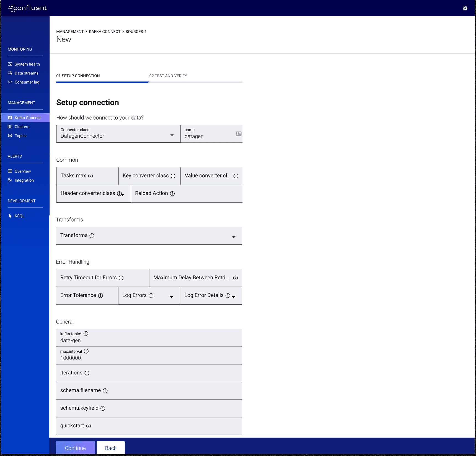Open Consumer lag in sidebar
Viewport: 476px width, 456px height.
(27, 82)
